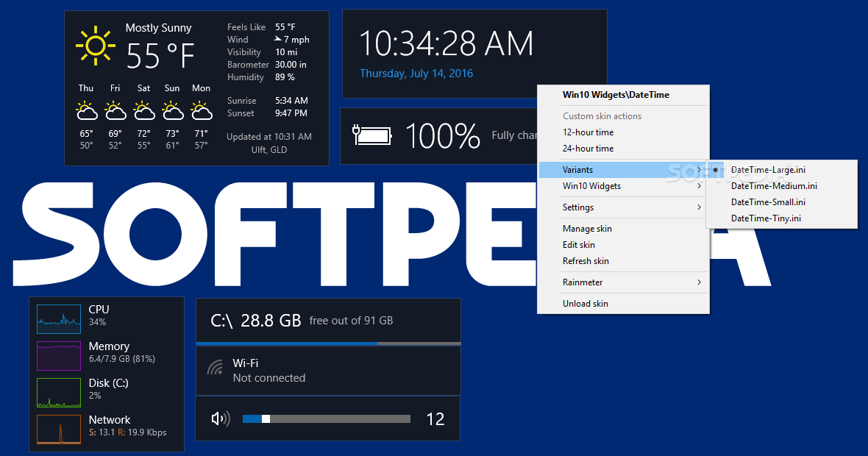Expand the Win10 Widgets submenu
This screenshot has width=868, height=456.
623,186
